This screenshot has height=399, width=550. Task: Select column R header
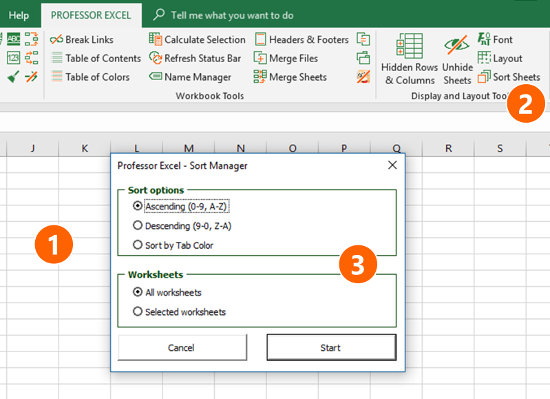pyautogui.click(x=448, y=148)
